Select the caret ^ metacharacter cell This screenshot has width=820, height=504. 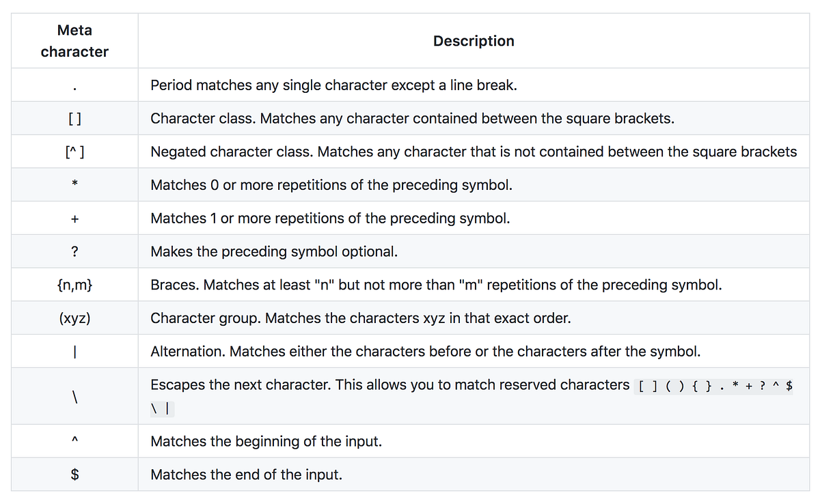point(74,441)
